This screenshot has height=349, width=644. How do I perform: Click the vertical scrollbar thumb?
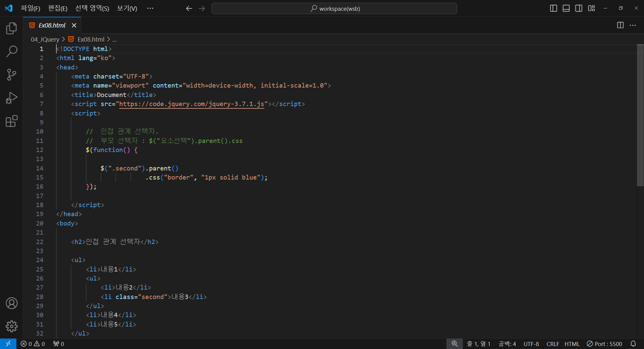(x=640, y=115)
